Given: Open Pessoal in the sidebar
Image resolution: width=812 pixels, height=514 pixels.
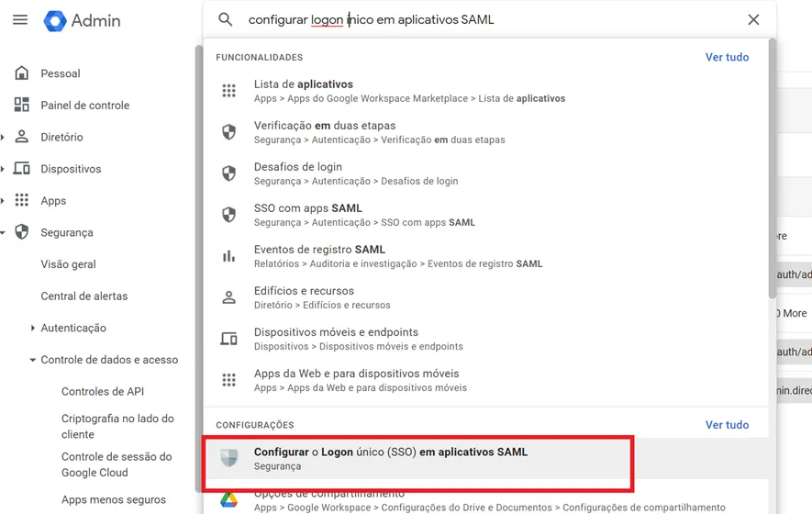Looking at the screenshot, I should pos(61,73).
